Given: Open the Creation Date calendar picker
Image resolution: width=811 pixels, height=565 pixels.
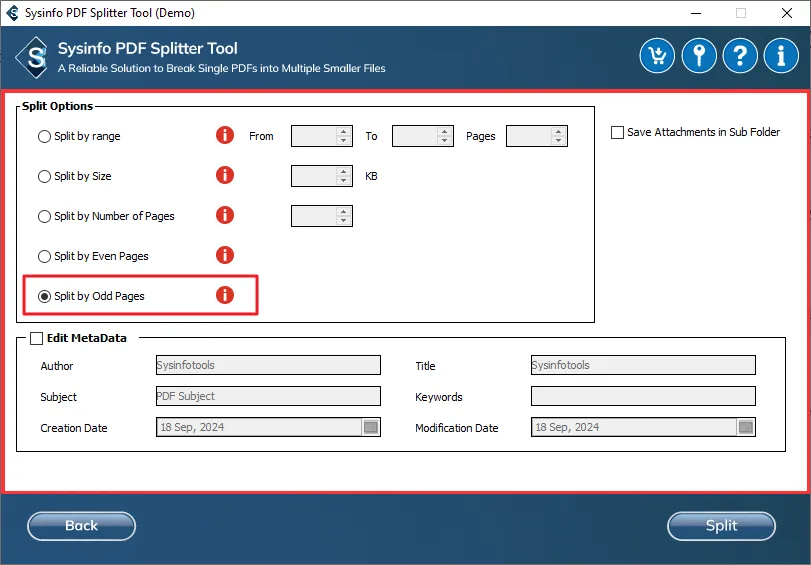Looking at the screenshot, I should coord(371,427).
